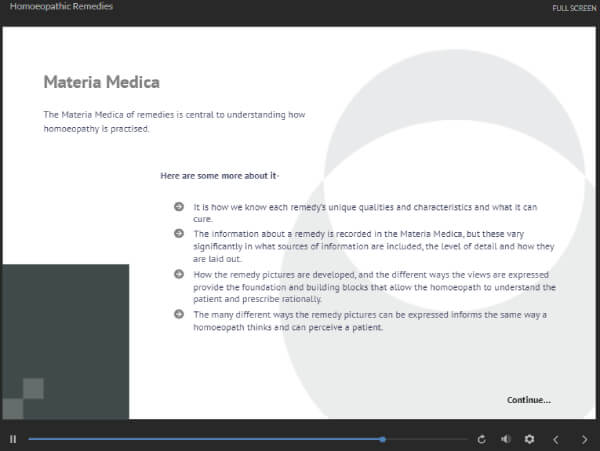Click arrow bullet beside 'The many different ways'

tap(179, 315)
